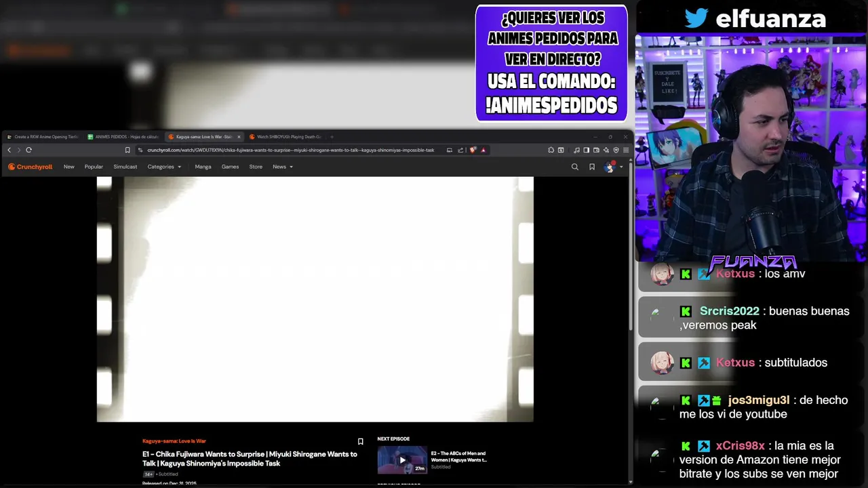The image size is (868, 488).
Task: Open Brave Rewards triangle icon
Action: tap(483, 150)
